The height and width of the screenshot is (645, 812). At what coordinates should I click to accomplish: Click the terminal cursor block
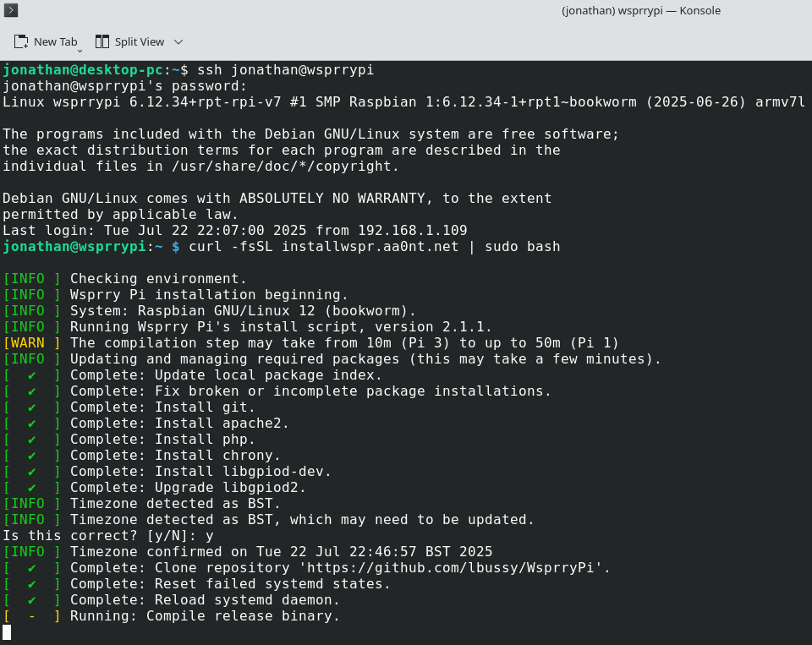(x=7, y=632)
